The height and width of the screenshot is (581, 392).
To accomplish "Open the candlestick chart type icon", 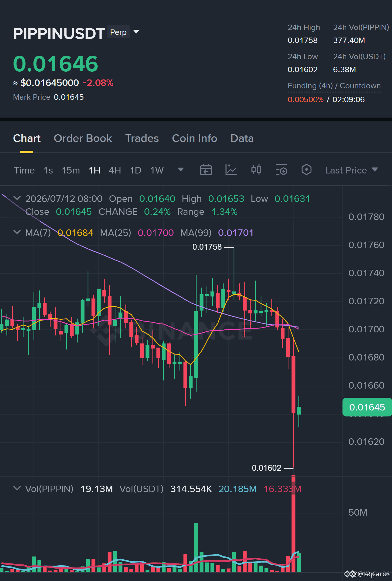I will coord(256,170).
